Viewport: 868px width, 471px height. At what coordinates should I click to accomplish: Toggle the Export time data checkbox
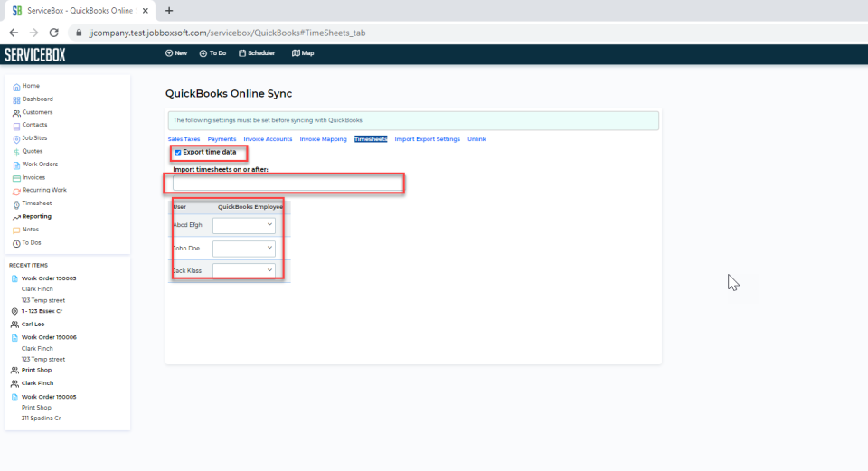(178, 153)
